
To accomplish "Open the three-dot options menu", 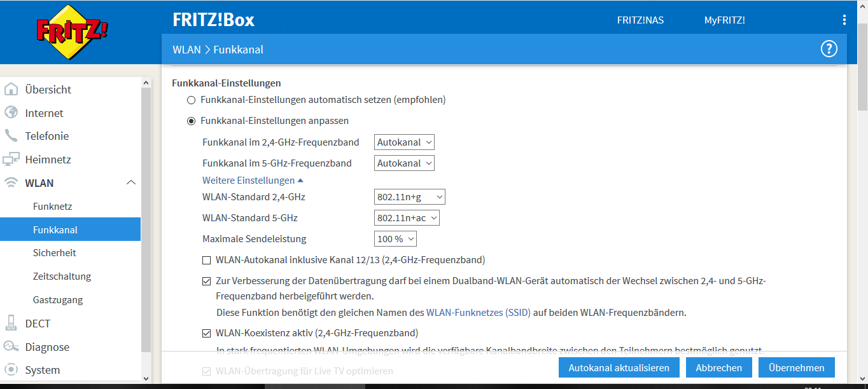I will pos(844,20).
